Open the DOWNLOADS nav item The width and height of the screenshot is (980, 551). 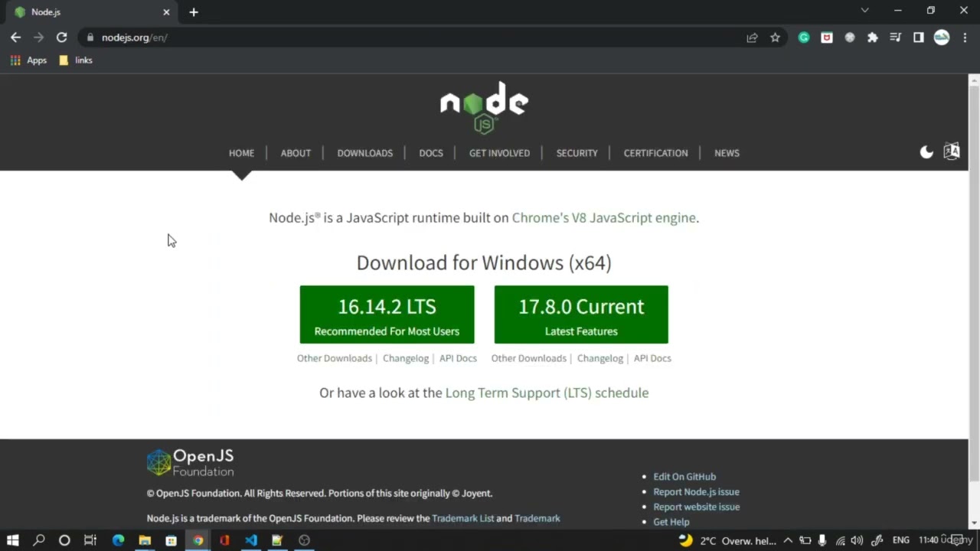[365, 153]
